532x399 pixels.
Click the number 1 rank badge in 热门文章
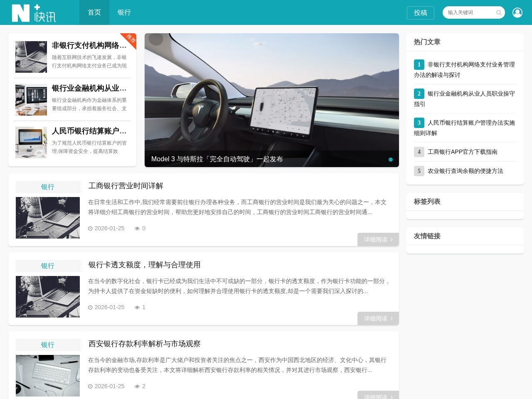coord(419,64)
